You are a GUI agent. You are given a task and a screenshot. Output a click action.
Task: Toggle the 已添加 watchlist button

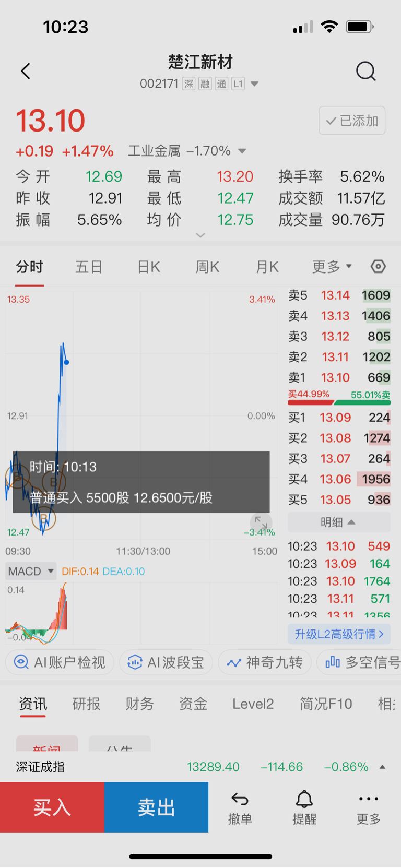coord(352,121)
